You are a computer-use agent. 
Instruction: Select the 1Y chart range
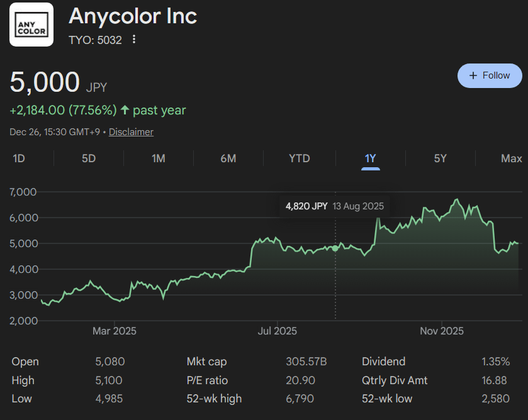click(370, 158)
